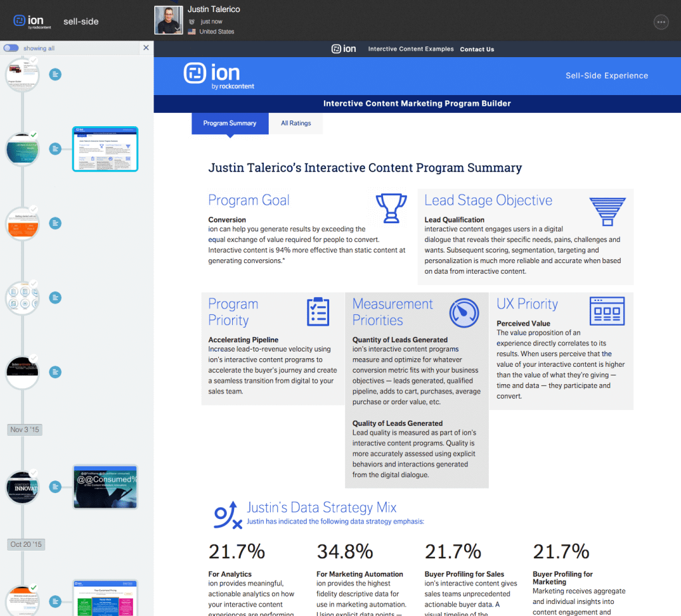The image size is (681, 616).
Task: Click the Lead Stage Objective funnel icon
Action: coord(607,211)
